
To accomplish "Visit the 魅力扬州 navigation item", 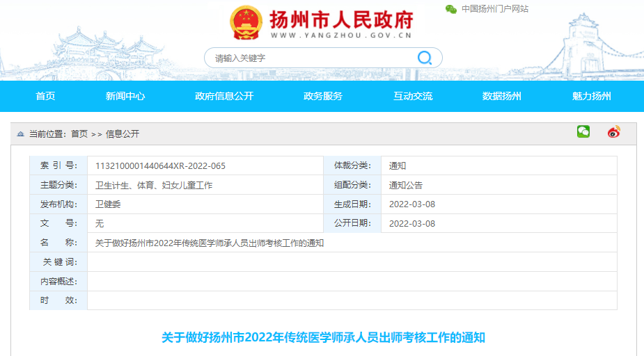I will point(592,97).
